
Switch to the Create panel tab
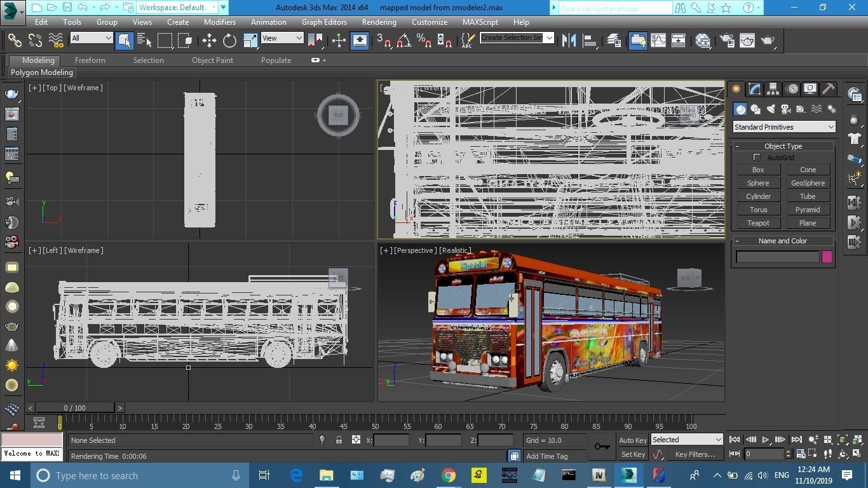736,89
